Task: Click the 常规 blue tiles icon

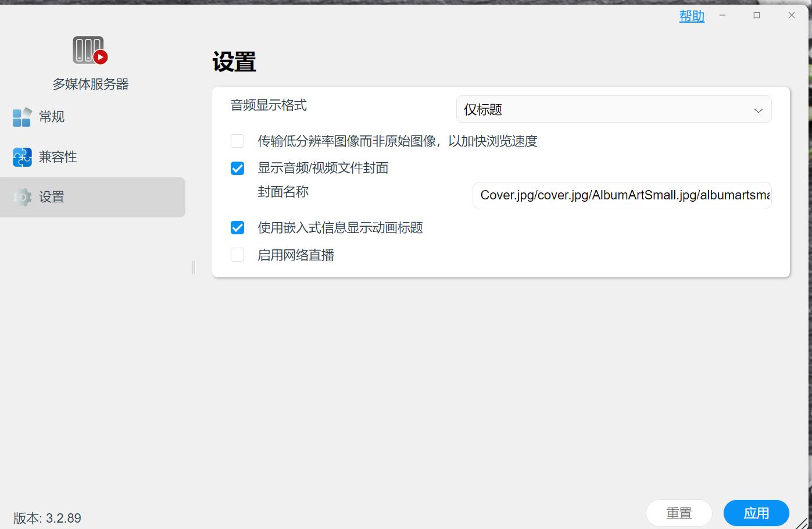Action: [22, 117]
